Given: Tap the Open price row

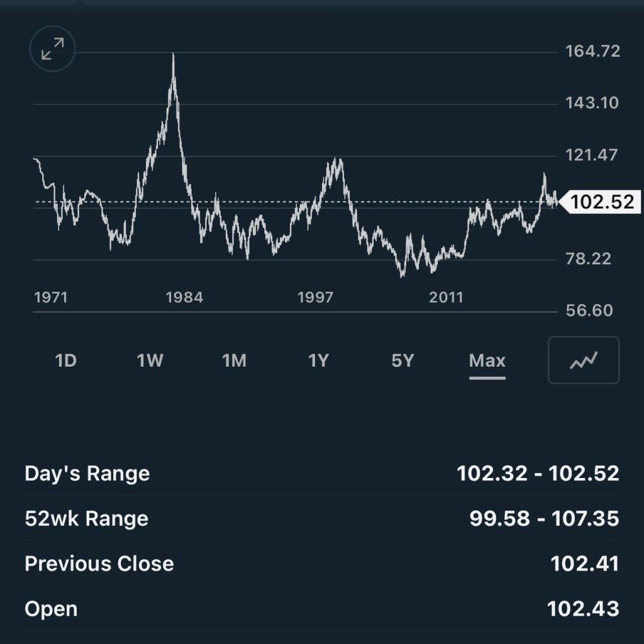Looking at the screenshot, I should click(x=322, y=609).
